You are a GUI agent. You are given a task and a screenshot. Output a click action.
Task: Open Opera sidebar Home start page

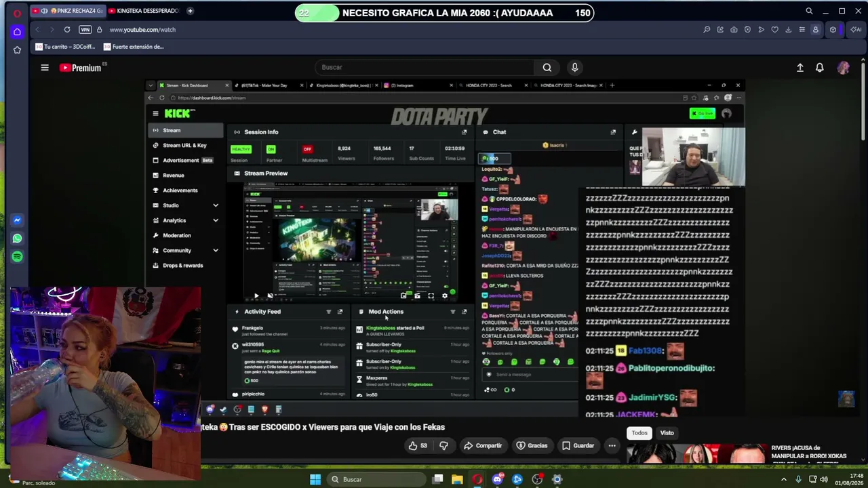pyautogui.click(x=17, y=31)
